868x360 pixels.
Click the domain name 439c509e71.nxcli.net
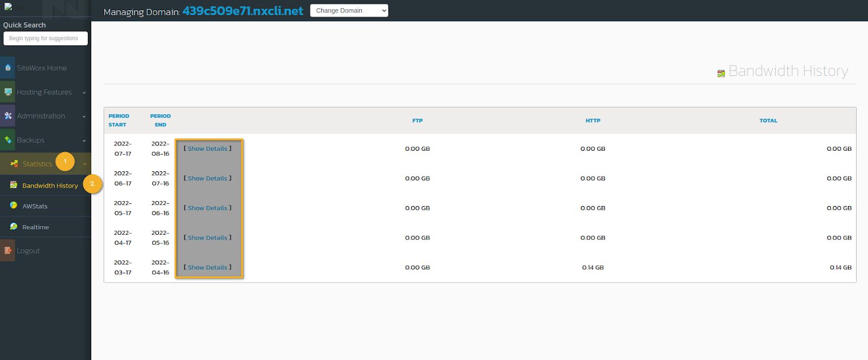(x=242, y=11)
